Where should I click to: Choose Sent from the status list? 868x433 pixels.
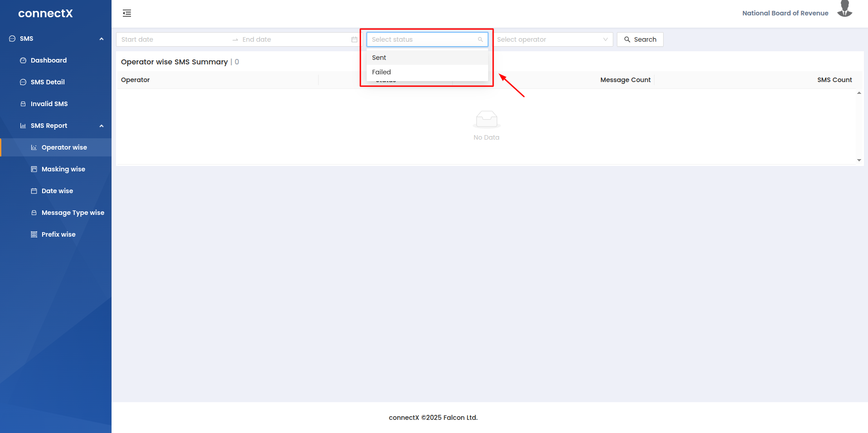(x=379, y=58)
